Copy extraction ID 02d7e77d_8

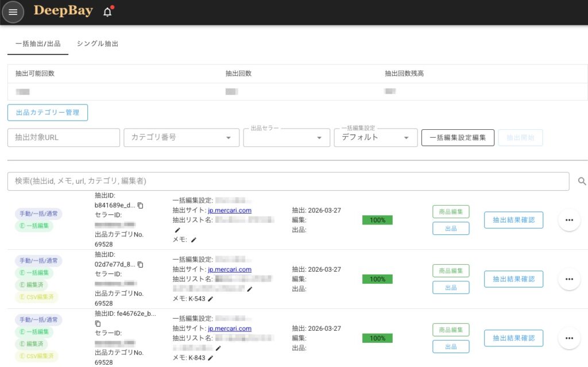point(141,264)
